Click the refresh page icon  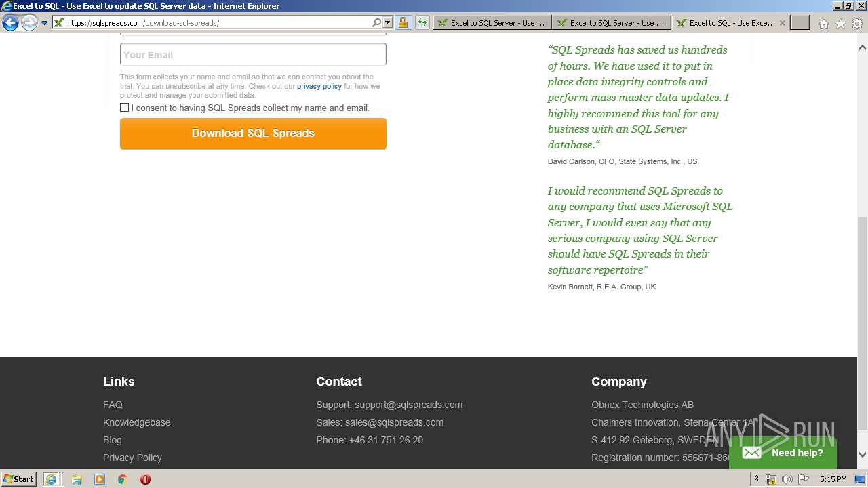click(x=422, y=22)
